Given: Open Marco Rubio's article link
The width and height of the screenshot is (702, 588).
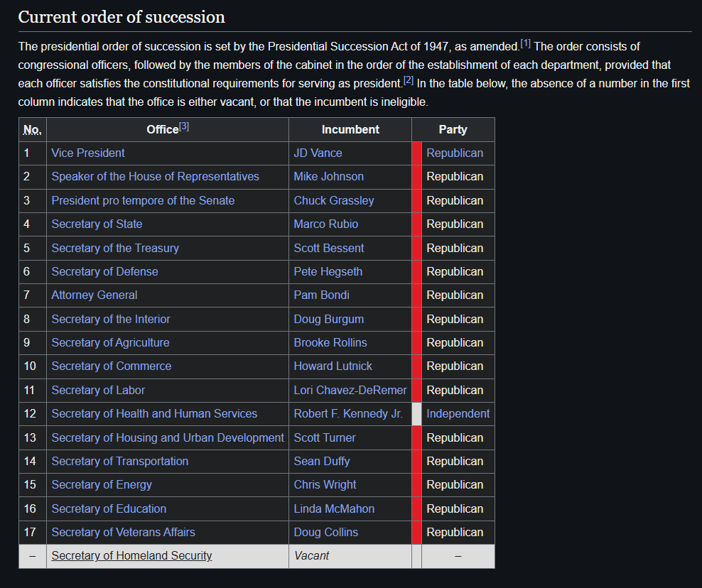Looking at the screenshot, I should [326, 224].
